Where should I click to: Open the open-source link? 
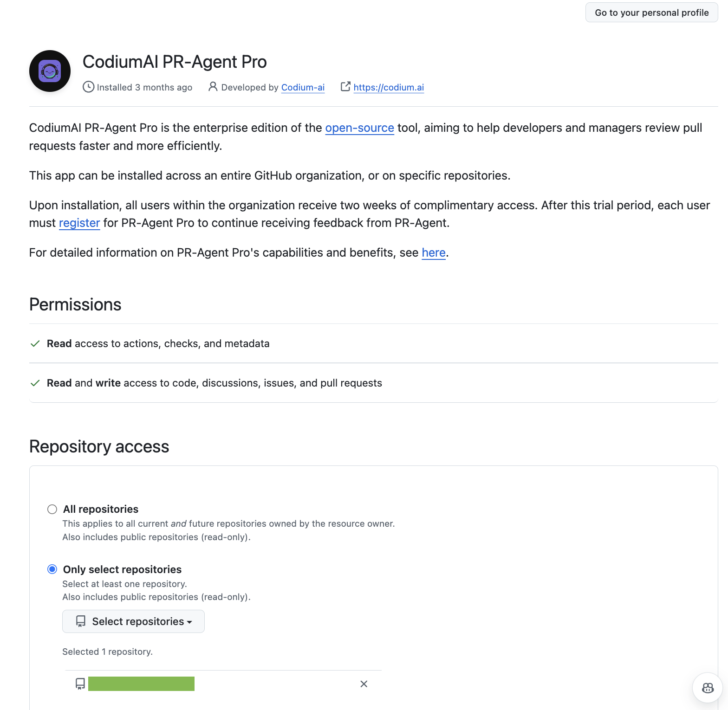click(x=359, y=128)
